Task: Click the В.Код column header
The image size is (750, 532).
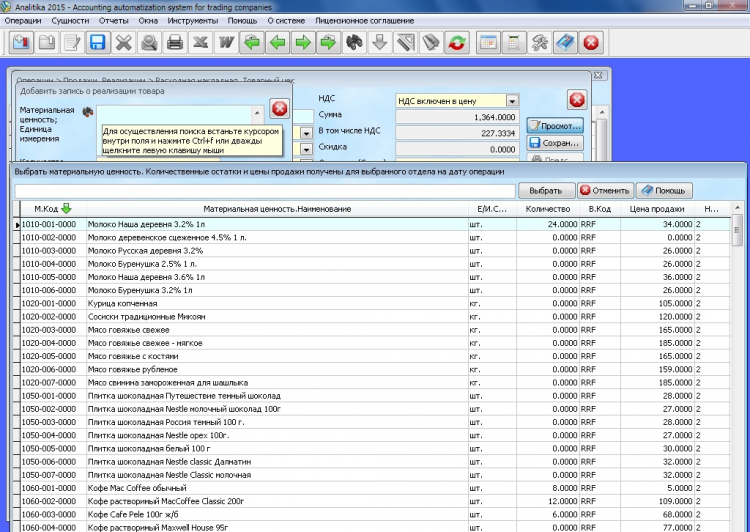Action: click(x=600, y=209)
